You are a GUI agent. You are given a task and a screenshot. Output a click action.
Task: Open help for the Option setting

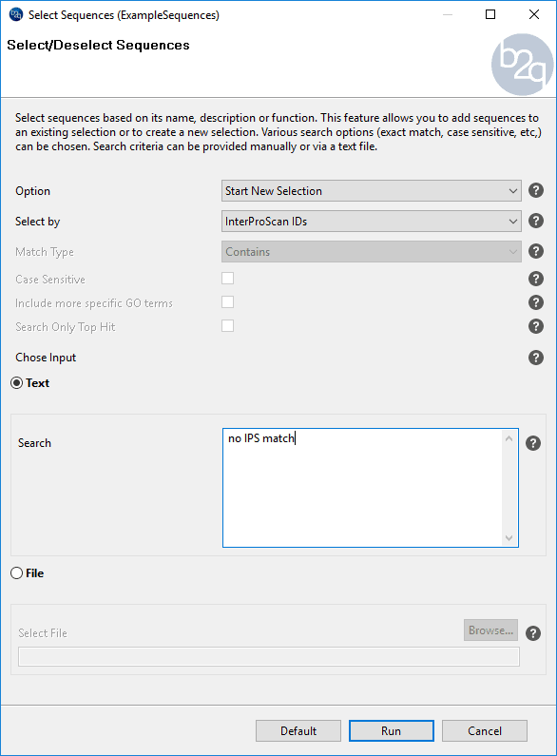coord(536,190)
